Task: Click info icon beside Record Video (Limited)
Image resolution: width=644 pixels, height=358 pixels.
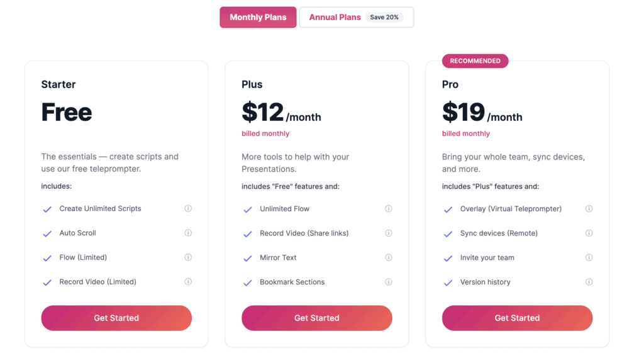Action: (188, 281)
